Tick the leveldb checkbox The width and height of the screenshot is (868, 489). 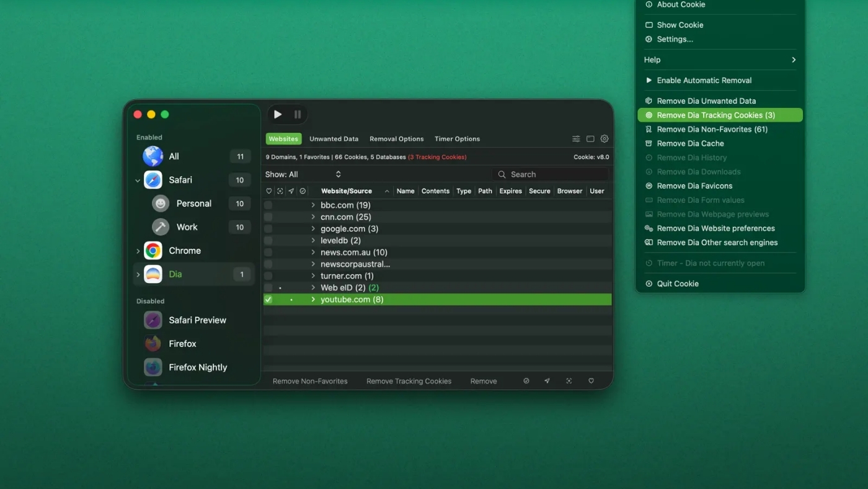[x=268, y=241]
